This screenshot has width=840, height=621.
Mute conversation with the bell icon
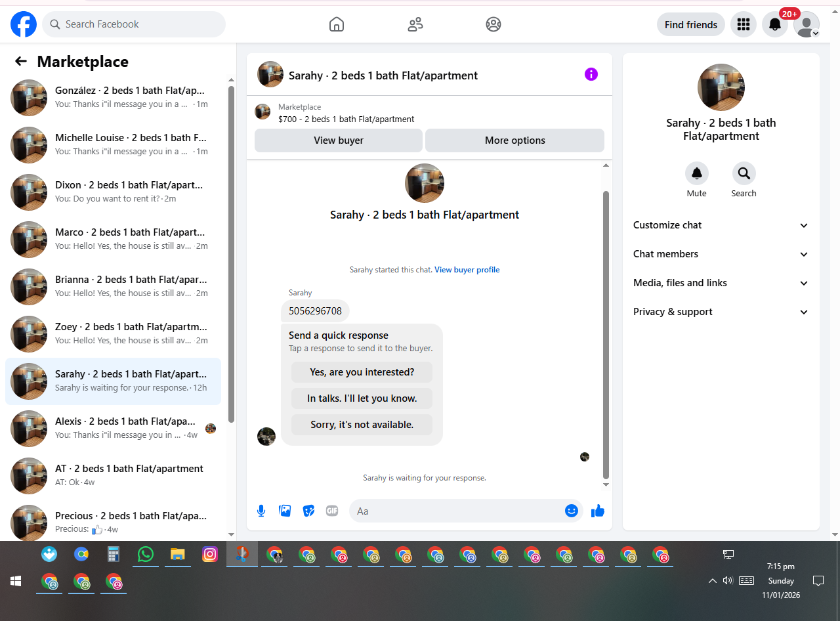[697, 173]
